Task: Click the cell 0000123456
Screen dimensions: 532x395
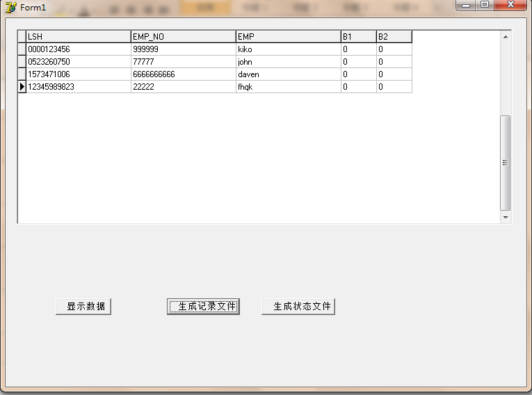Action: coord(79,49)
